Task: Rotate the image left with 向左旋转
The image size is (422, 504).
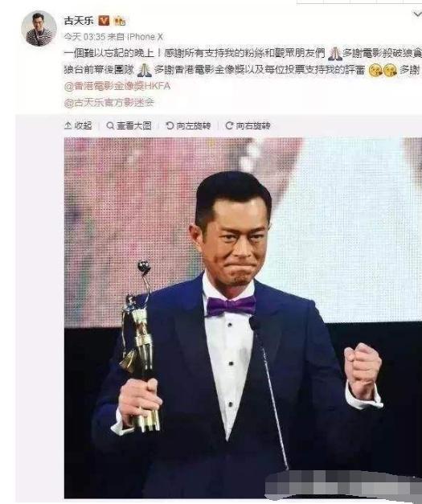Action: click(x=188, y=125)
